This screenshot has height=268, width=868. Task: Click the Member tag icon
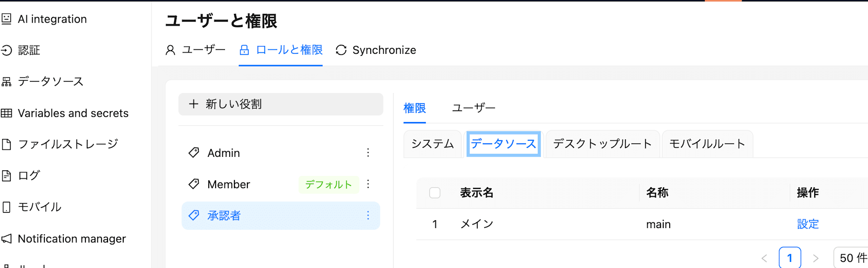(194, 184)
